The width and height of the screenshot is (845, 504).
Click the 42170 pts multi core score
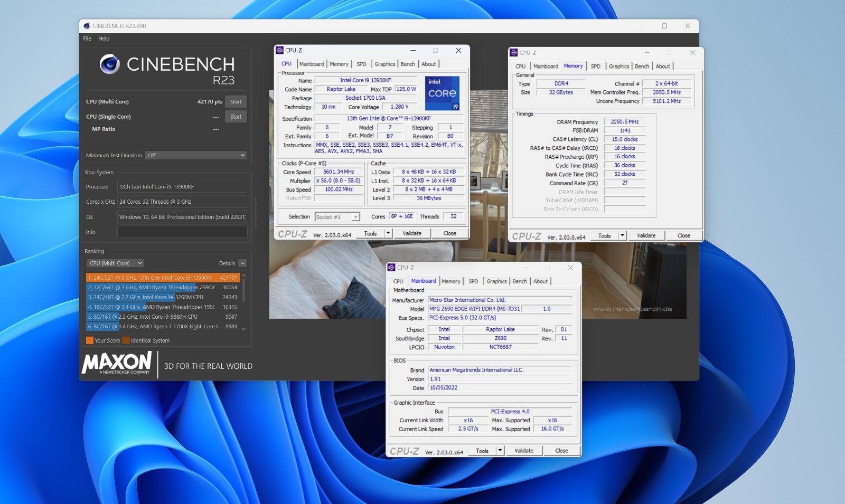click(210, 102)
